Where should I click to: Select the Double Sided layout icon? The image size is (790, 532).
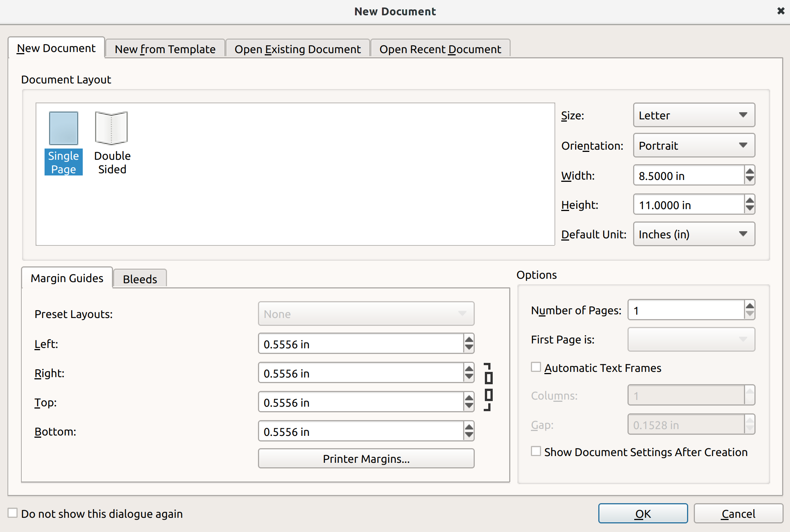tap(112, 128)
